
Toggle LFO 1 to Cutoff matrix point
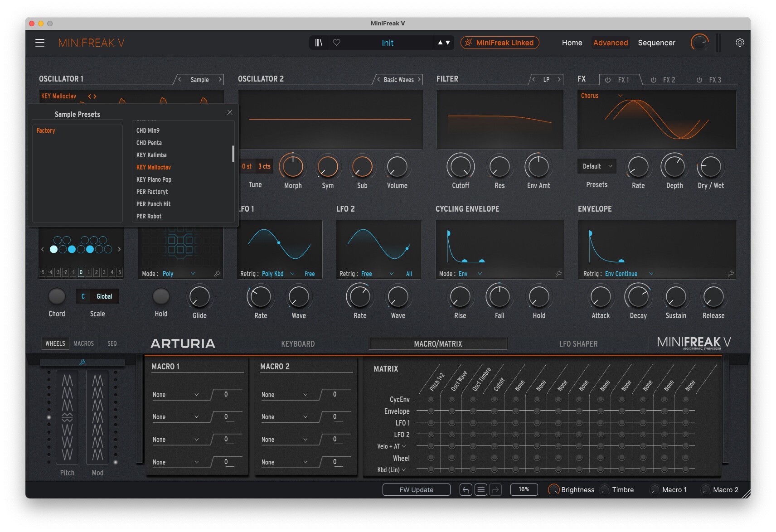495,423
